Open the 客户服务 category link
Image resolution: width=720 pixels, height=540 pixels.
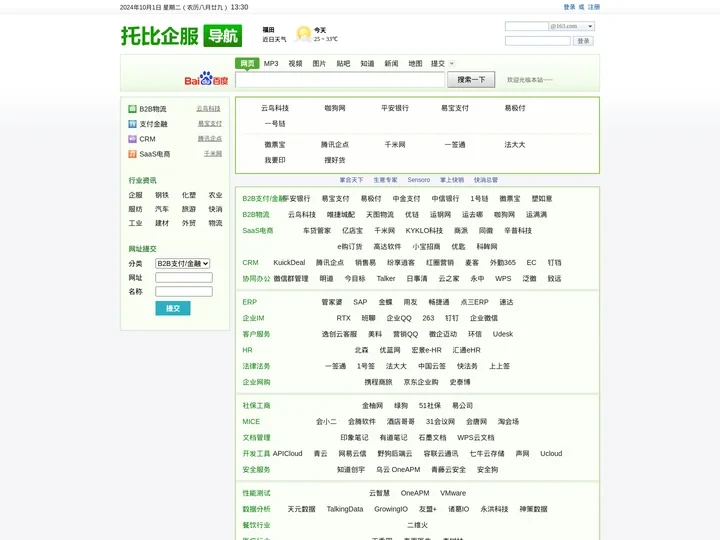[256, 334]
